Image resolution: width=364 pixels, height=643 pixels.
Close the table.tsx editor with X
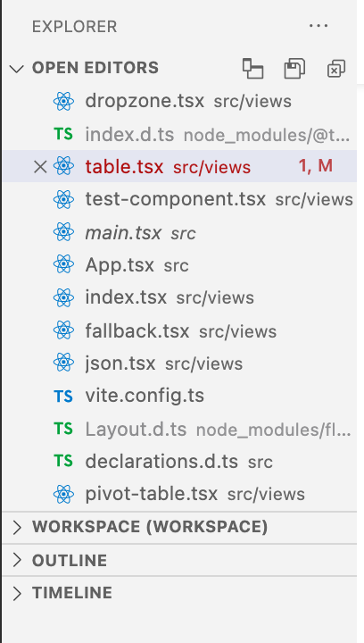[40, 166]
